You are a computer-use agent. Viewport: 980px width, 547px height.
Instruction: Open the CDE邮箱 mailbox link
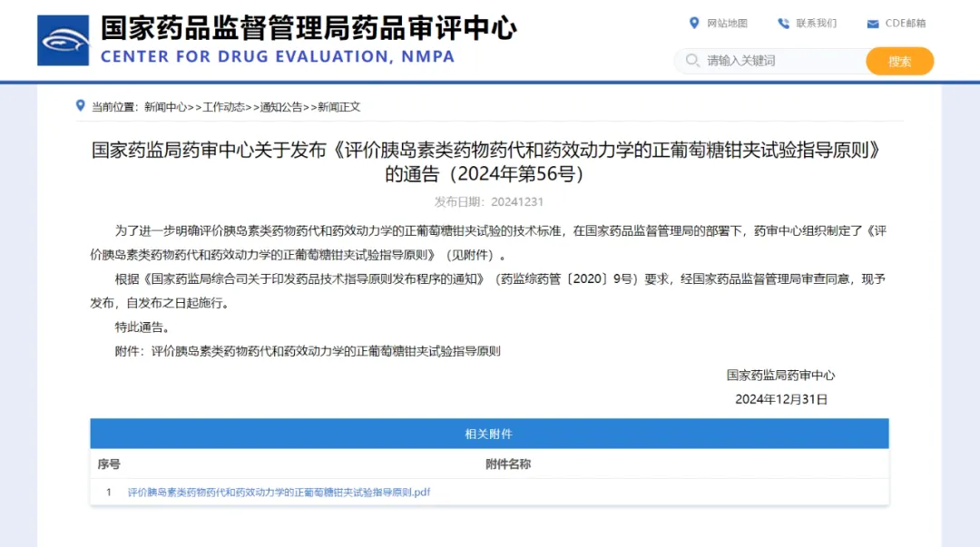905,24
